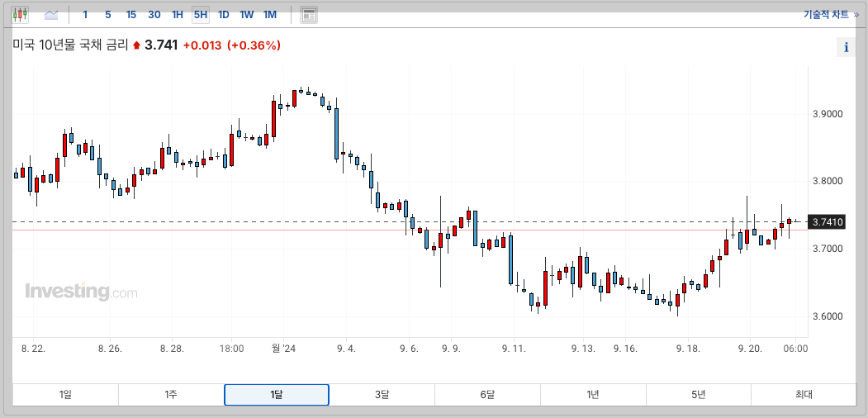Choose the 6달 range tab
The image size is (868, 418).
pos(488,395)
